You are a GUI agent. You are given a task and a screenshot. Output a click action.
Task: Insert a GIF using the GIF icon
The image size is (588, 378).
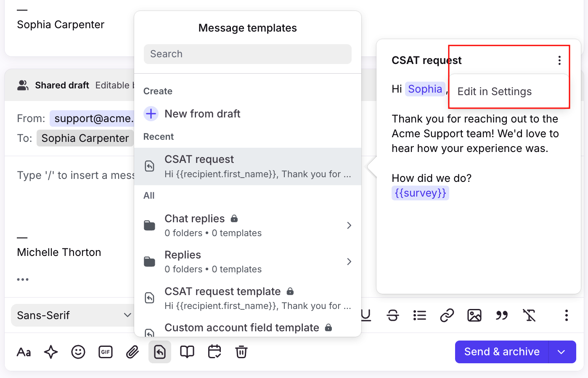pyautogui.click(x=106, y=352)
